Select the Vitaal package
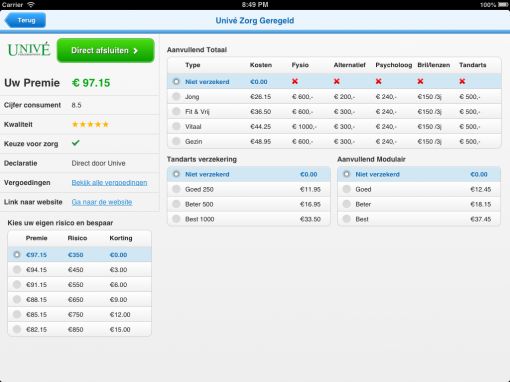The width and height of the screenshot is (510, 382). [x=334, y=127]
